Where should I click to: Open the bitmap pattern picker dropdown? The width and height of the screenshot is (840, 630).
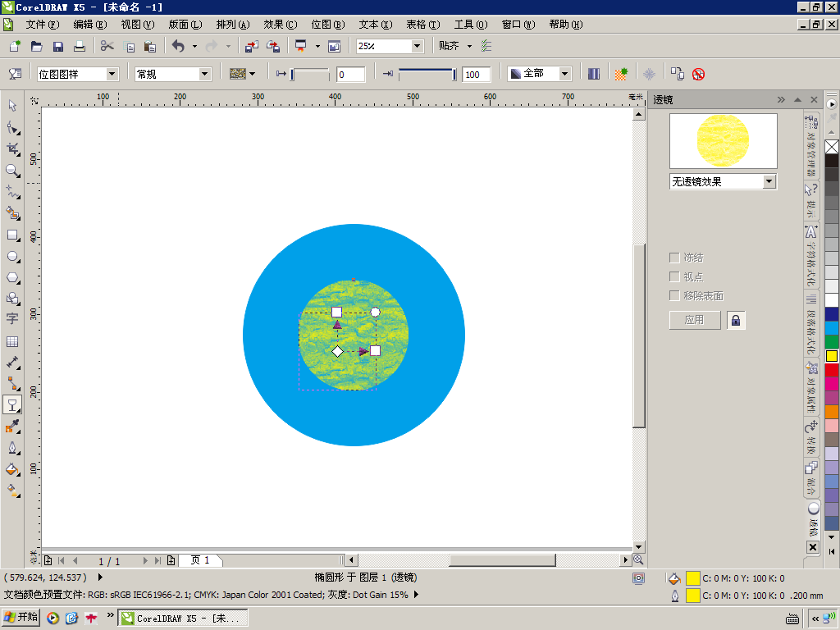coord(253,74)
